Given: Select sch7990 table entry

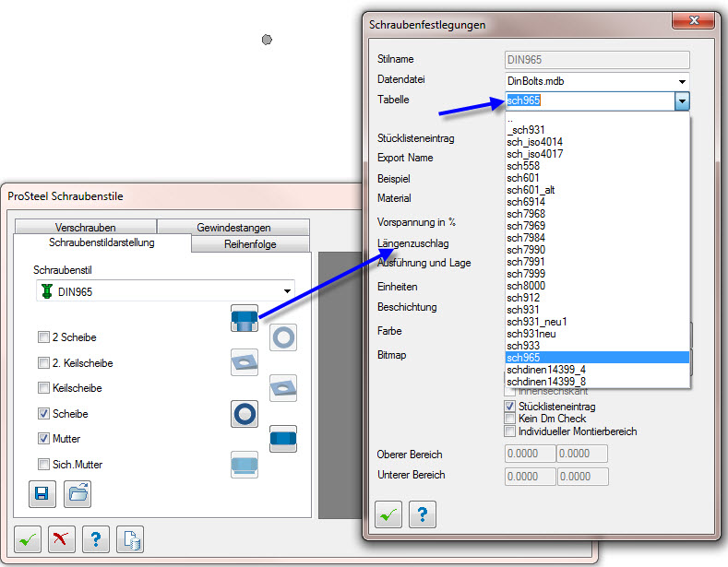Looking at the screenshot, I should click(x=597, y=250).
